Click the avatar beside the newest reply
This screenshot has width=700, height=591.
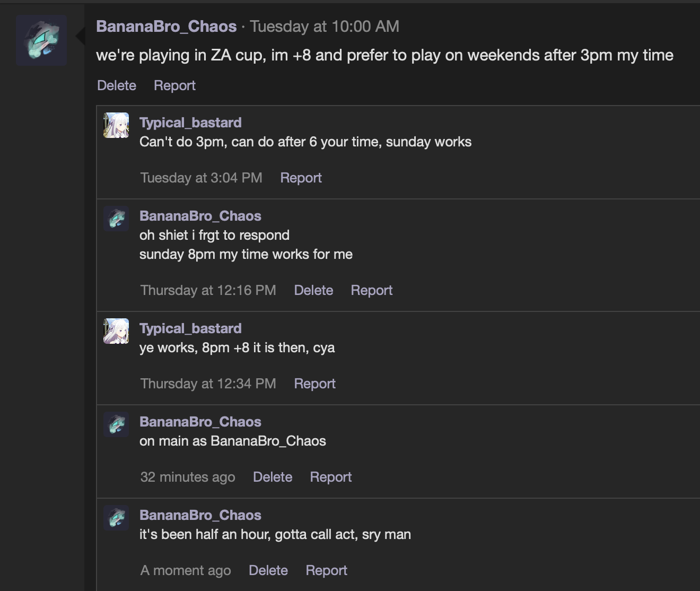[117, 518]
